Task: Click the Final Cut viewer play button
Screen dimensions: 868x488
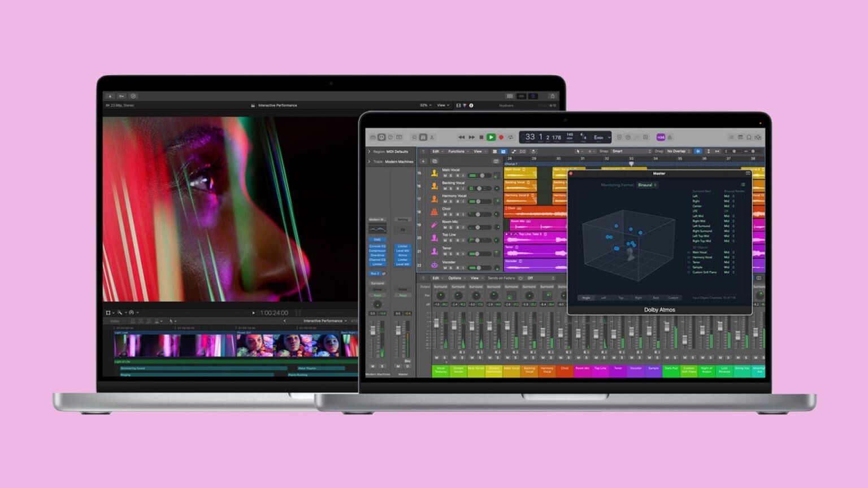Action: point(253,313)
